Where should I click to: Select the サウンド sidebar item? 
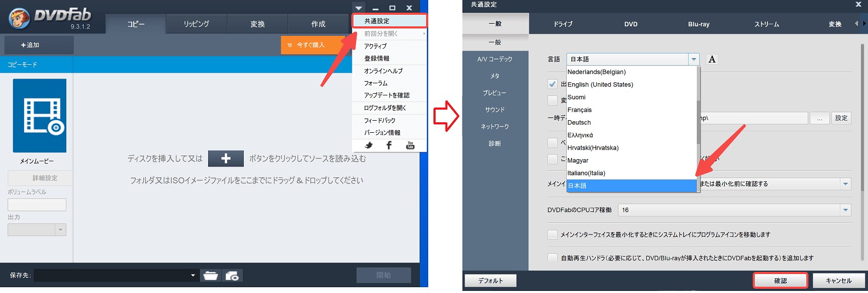(x=495, y=110)
